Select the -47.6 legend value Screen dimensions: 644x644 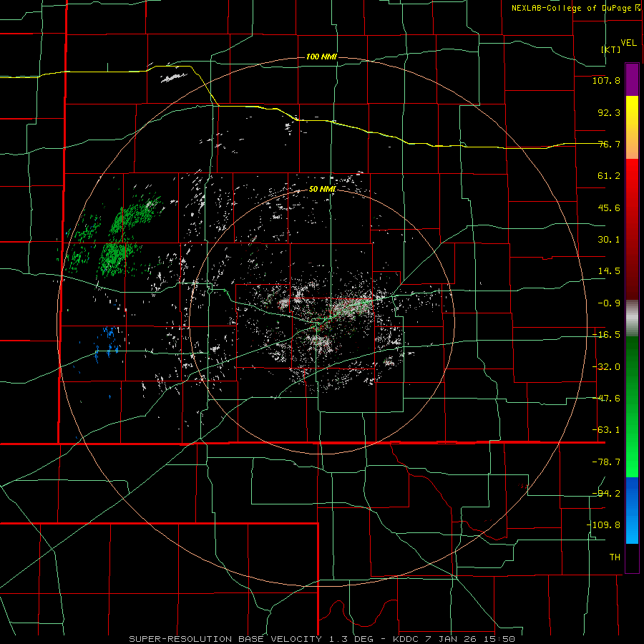click(x=606, y=399)
